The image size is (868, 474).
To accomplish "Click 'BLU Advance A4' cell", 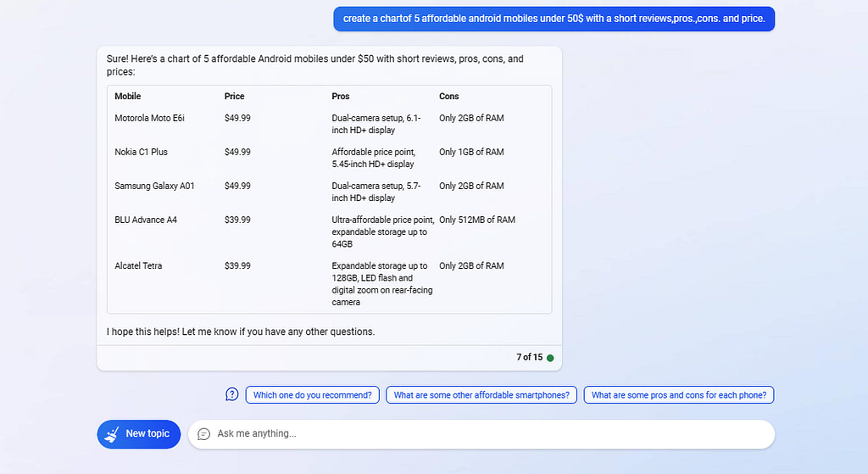I will pos(146,220).
